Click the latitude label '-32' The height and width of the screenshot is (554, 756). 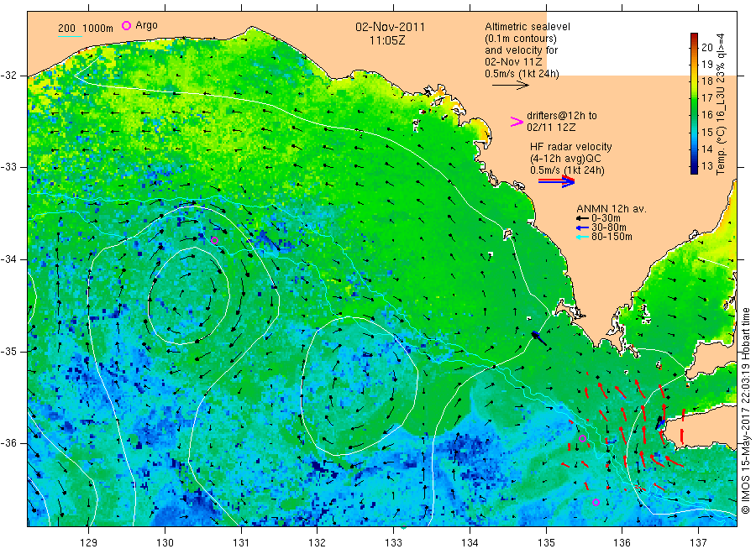click(x=9, y=76)
